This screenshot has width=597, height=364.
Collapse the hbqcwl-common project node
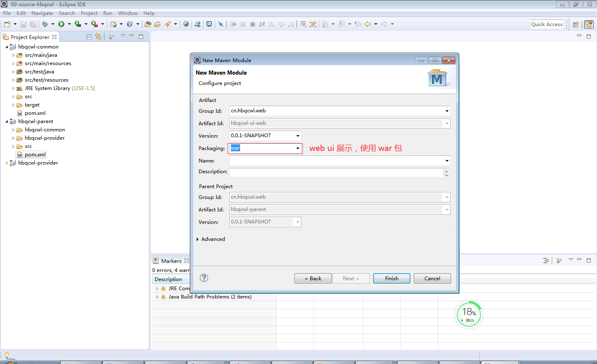coord(7,47)
